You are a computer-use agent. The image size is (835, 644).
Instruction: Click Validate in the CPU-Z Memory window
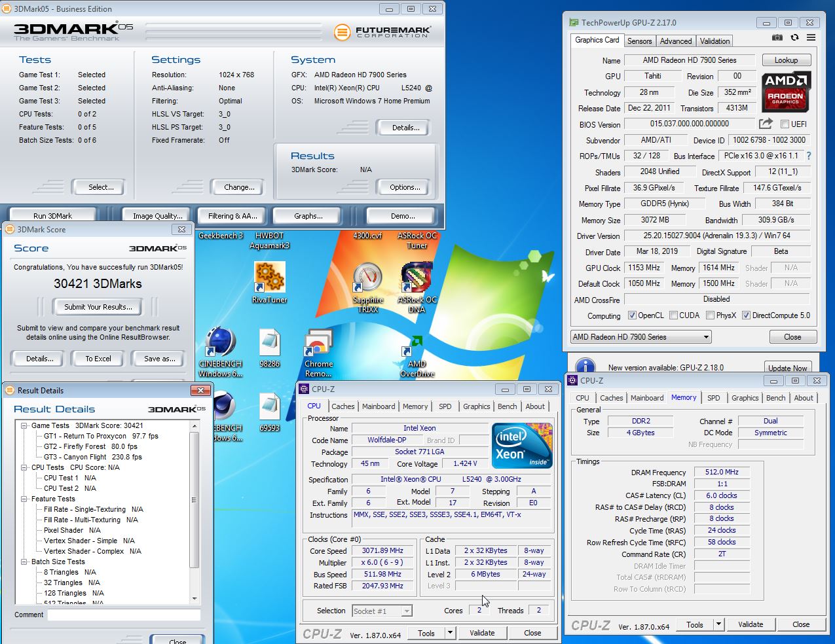[751, 624]
